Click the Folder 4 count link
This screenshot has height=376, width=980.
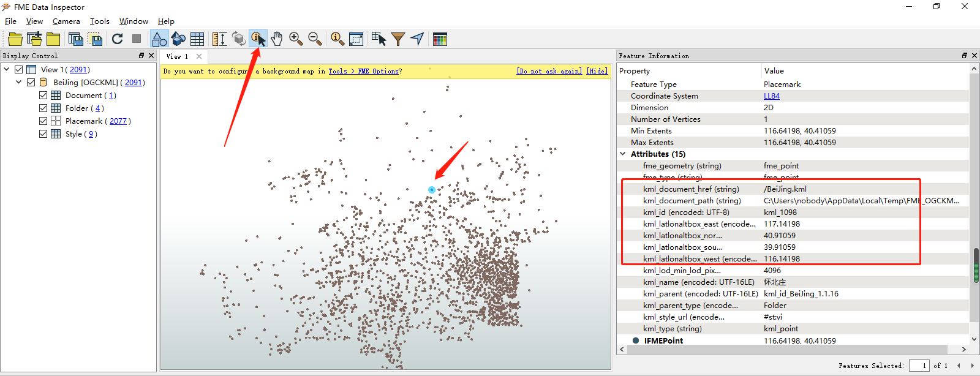pos(97,108)
